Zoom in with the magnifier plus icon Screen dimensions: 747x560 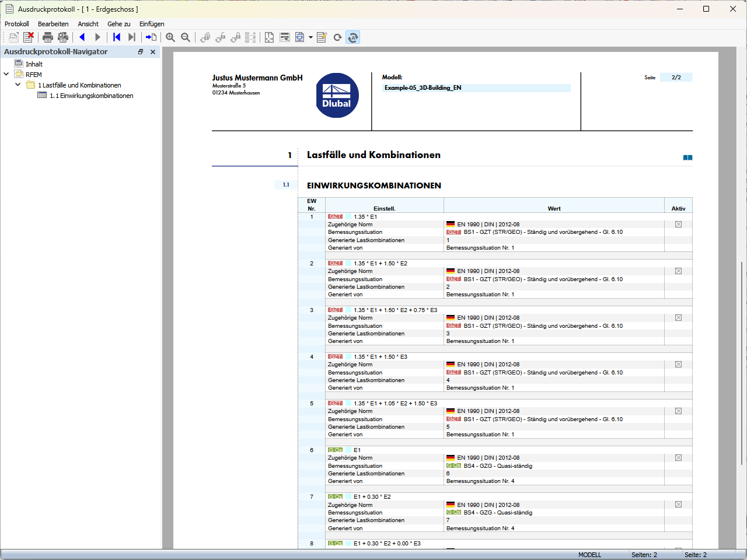coord(170,37)
